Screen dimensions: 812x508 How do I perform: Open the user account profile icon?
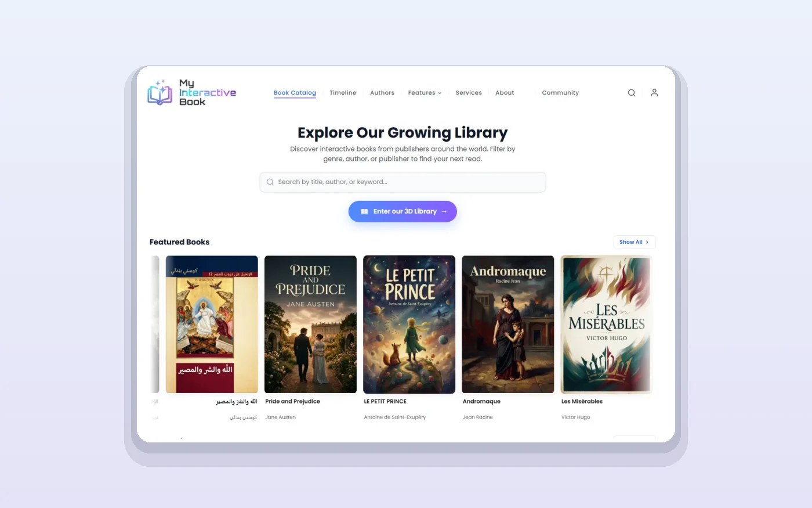(654, 93)
